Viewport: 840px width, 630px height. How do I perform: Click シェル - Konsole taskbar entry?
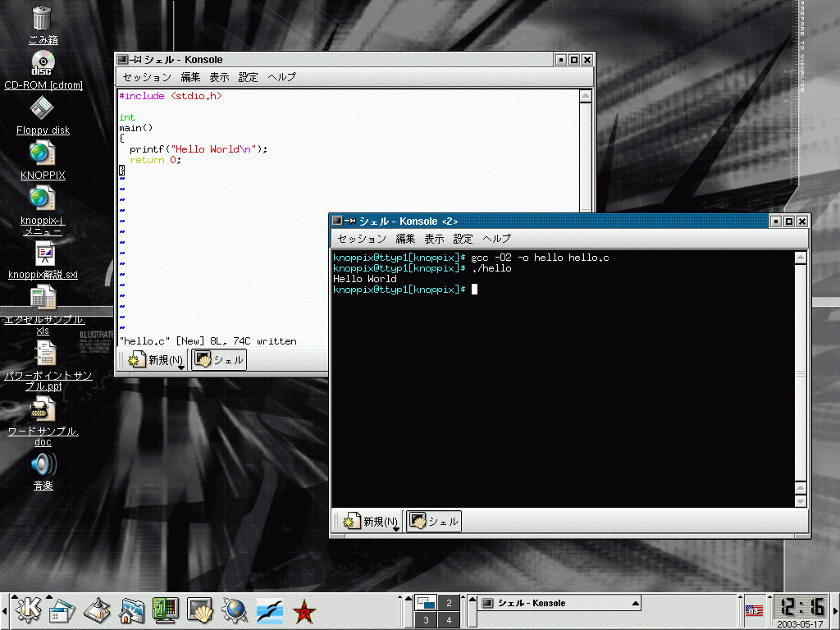559,603
